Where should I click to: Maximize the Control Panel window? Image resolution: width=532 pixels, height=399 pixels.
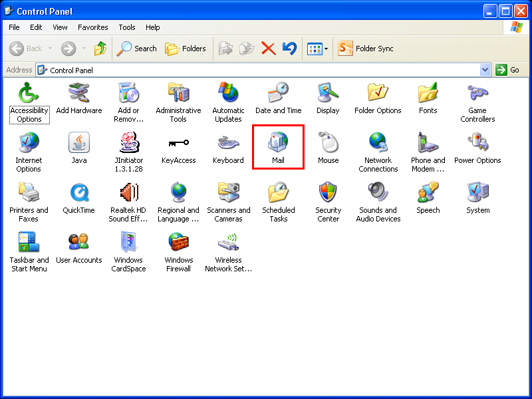click(505, 11)
